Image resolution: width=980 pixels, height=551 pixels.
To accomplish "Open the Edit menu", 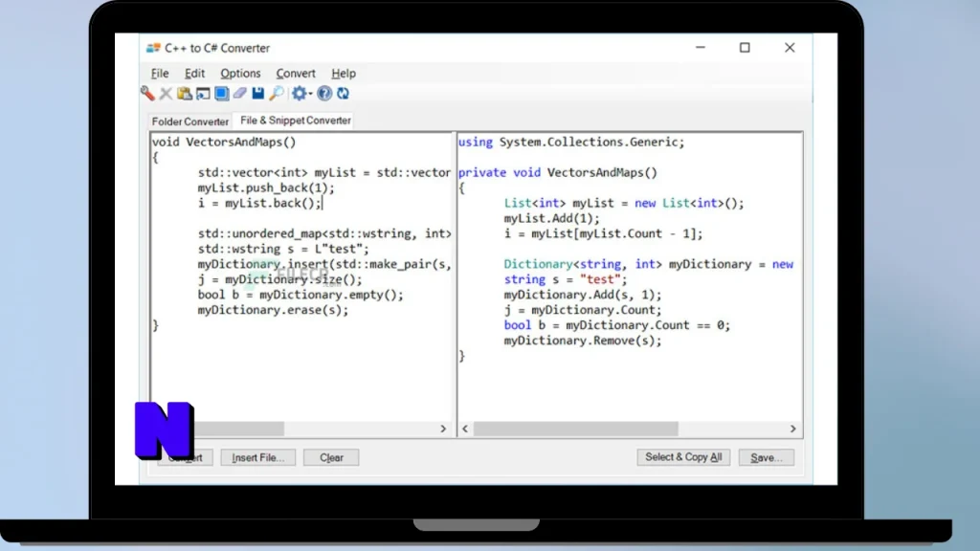I will pyautogui.click(x=194, y=73).
